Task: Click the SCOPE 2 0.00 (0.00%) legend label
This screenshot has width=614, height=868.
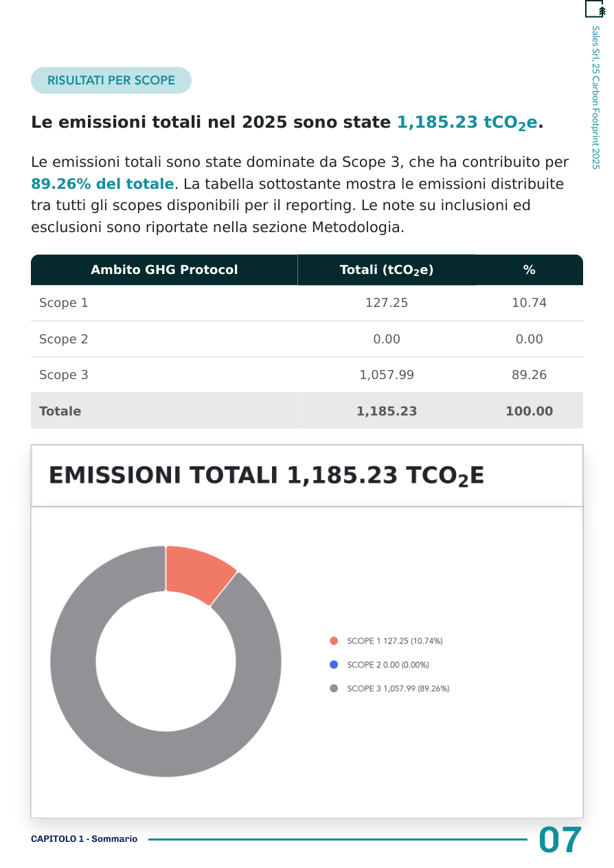Action: tap(388, 665)
